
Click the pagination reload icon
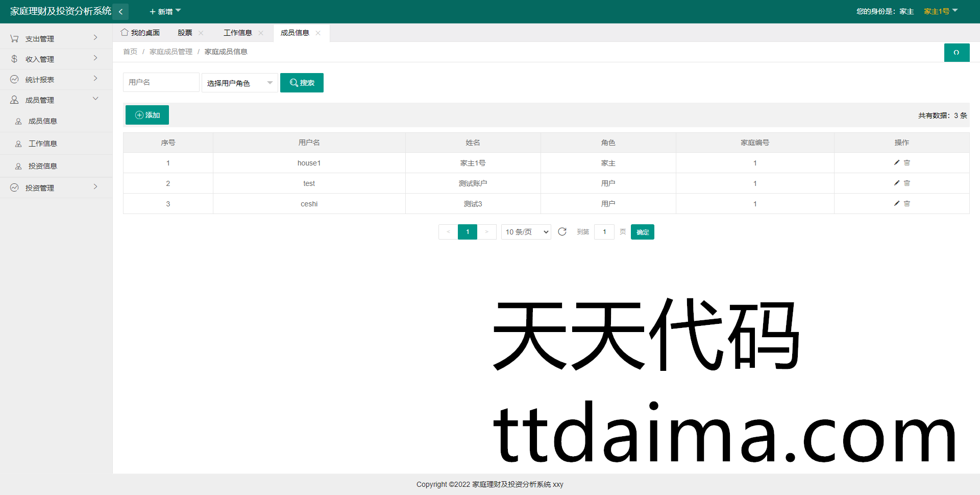click(x=562, y=232)
